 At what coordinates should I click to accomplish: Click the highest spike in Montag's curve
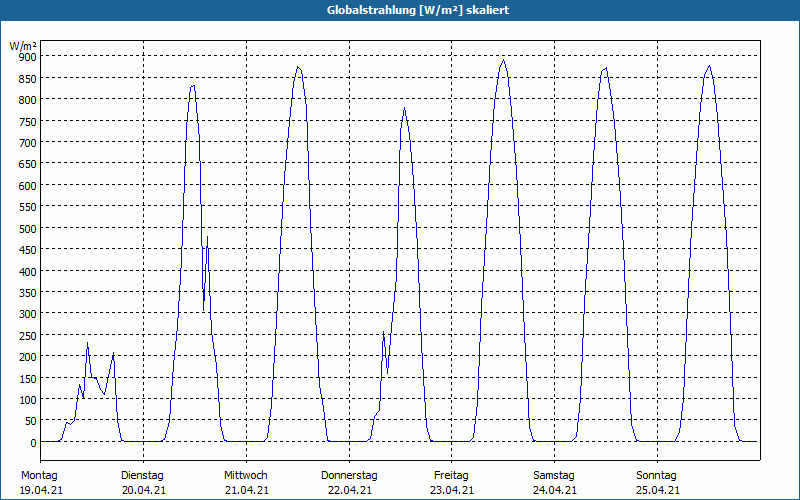click(87, 343)
